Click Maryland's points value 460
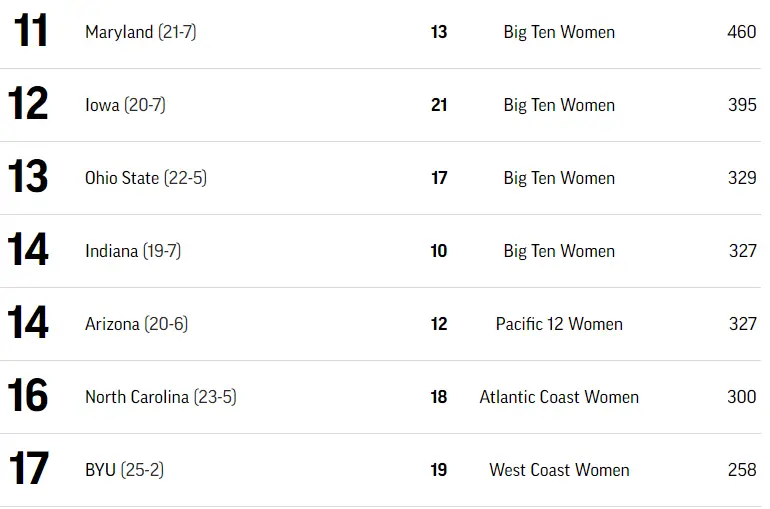The height and width of the screenshot is (509, 770). tap(741, 32)
